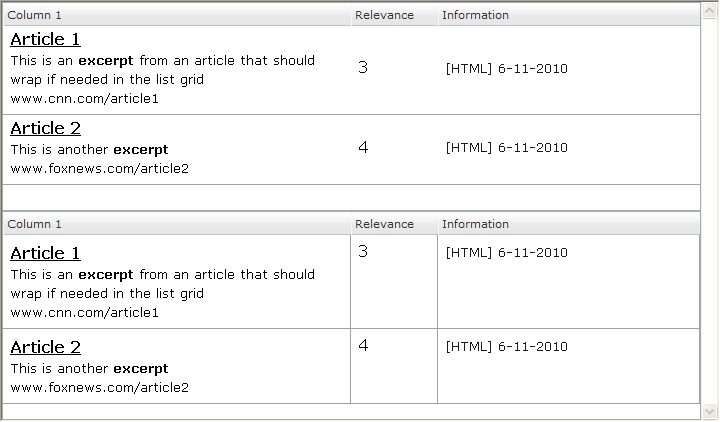This screenshot has width=720, height=422.
Task: Click the scroll down arrow at bottom right
Action: coord(710,411)
